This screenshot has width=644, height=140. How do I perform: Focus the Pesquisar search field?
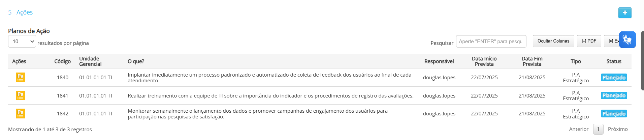tap(491, 41)
